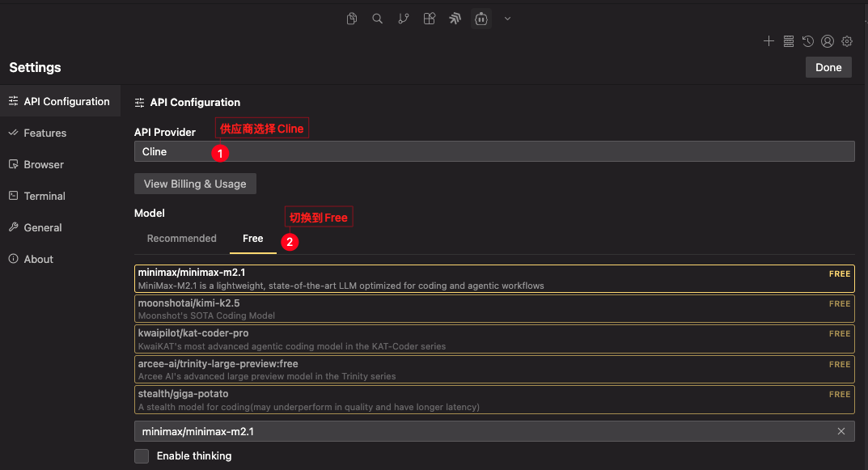The image size is (868, 470).
Task: Select the moonshotai/kimi-k2.5 model
Action: coord(494,309)
